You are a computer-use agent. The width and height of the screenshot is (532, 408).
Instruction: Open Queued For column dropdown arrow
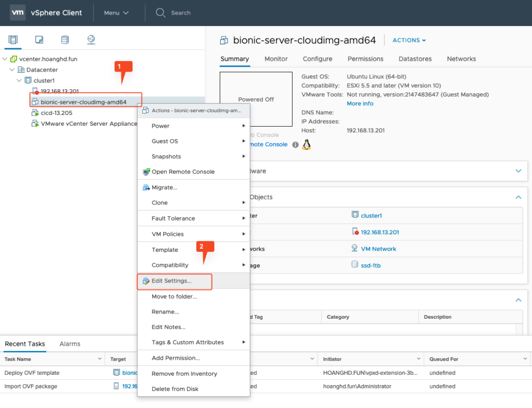[x=525, y=359]
